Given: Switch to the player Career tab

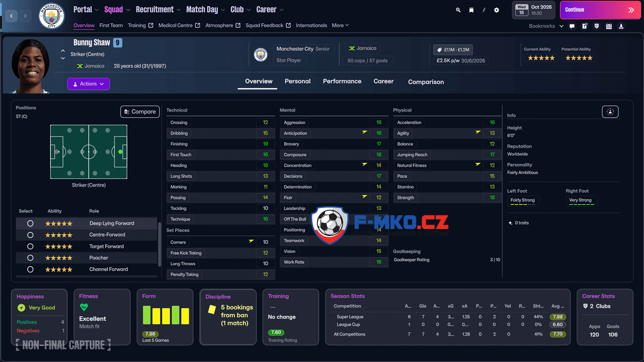Looking at the screenshot, I should [x=384, y=81].
